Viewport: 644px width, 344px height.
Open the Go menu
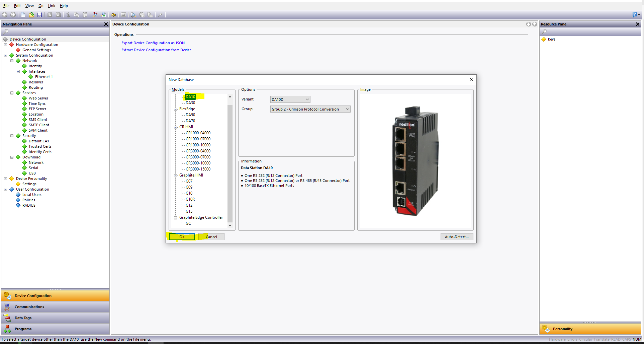coord(41,6)
